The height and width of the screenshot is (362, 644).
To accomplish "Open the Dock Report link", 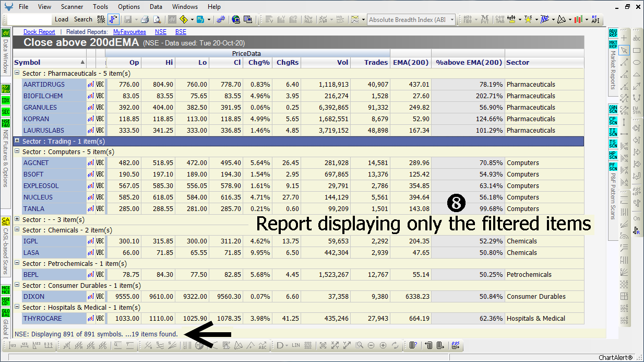I will pos(39,32).
